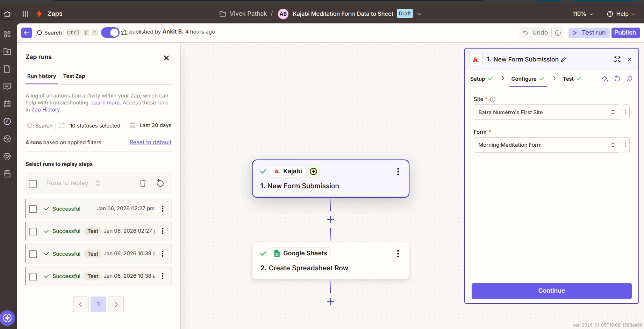Viewport: 644px width, 329px height.
Task: Expand the step editor panel to fullscreen
Action: click(617, 59)
